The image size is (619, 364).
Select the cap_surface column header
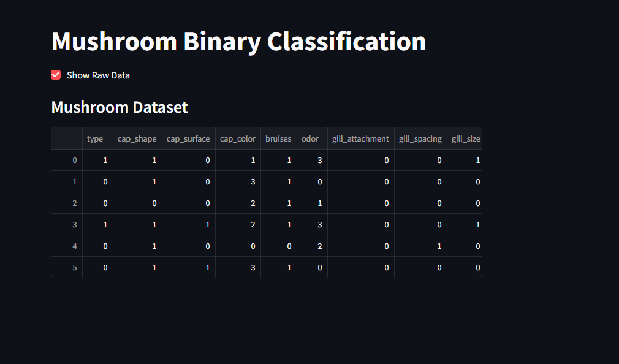tap(188, 138)
